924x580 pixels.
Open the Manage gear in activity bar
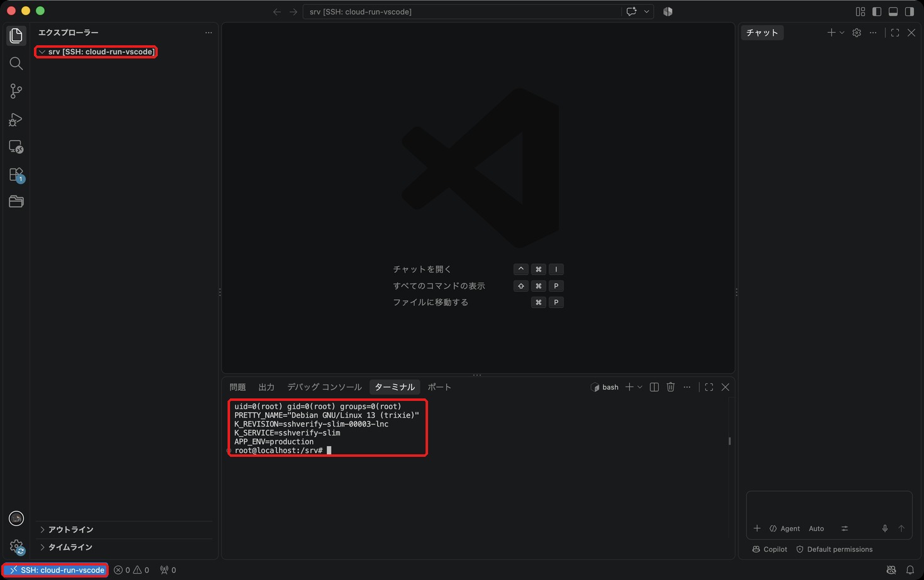click(16, 546)
